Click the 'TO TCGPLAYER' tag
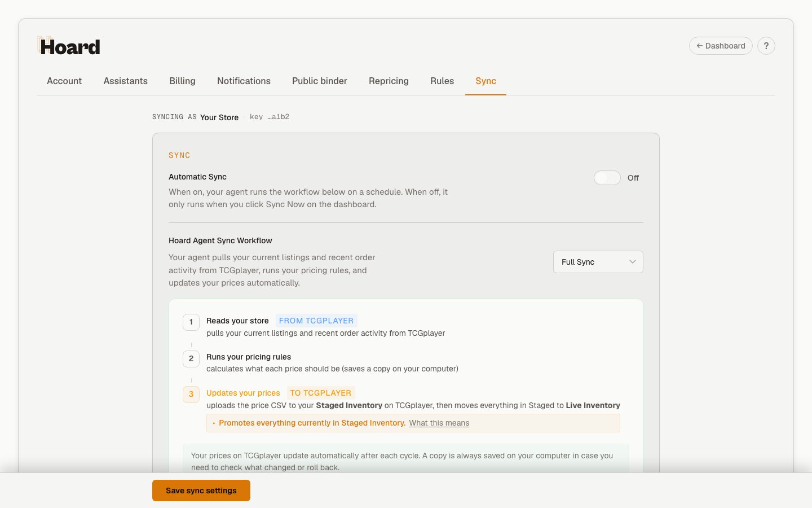 point(321,393)
